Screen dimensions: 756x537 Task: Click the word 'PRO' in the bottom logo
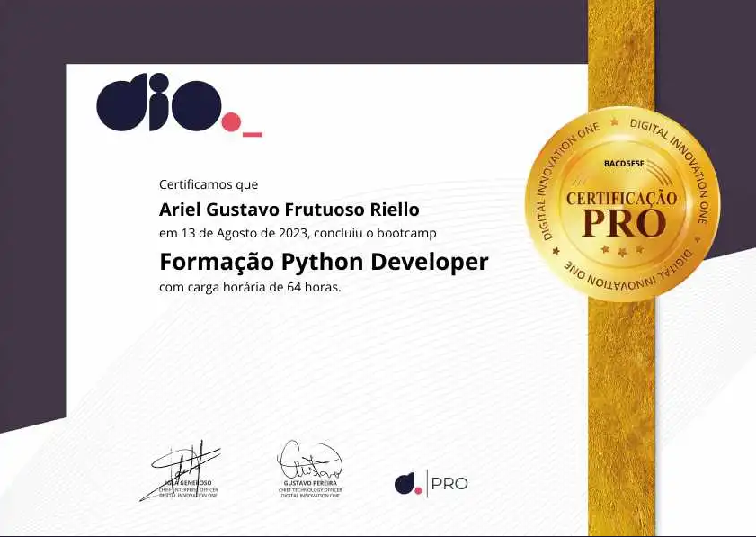449,483
